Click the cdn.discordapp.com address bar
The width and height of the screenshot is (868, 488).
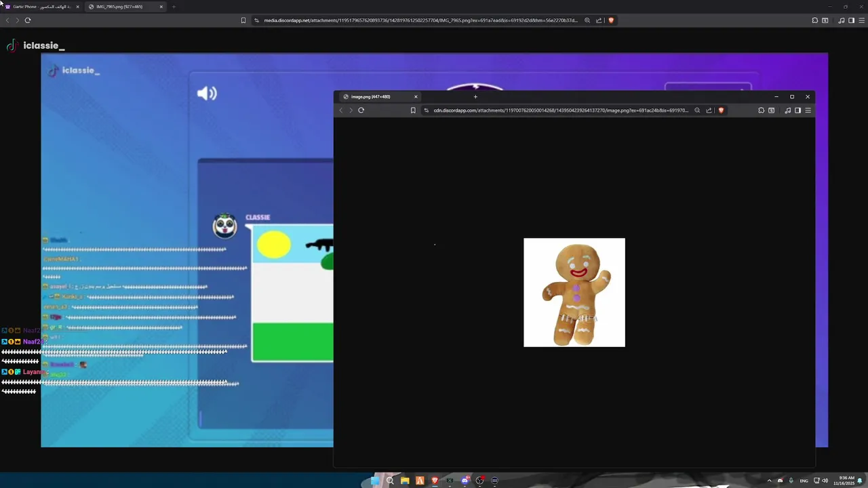[x=574, y=110]
